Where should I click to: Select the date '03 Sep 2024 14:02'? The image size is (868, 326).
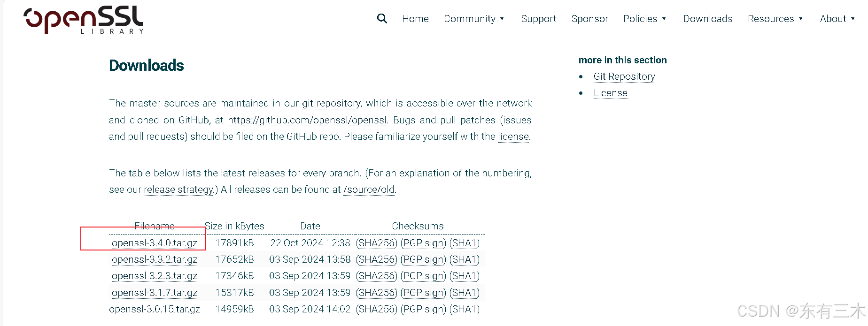pos(310,309)
